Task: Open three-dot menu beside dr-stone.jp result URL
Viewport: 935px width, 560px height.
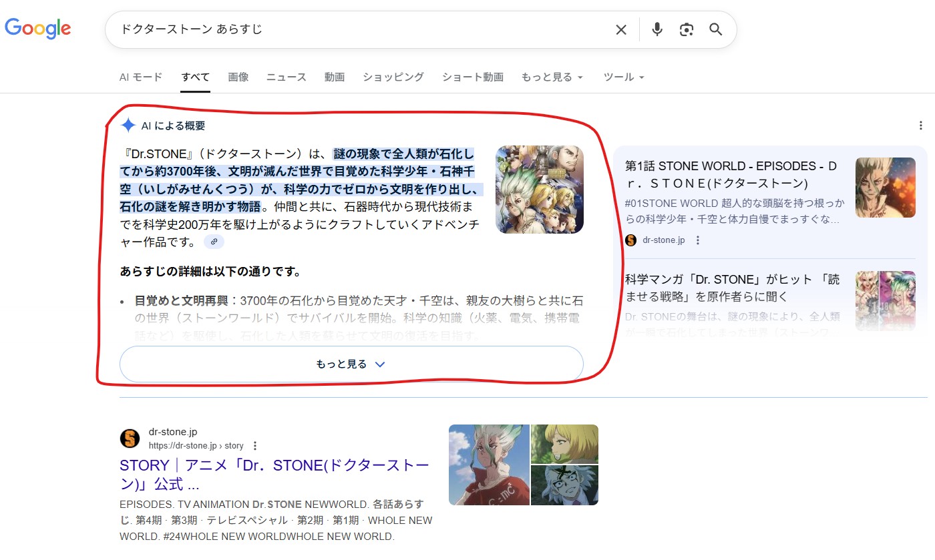Action: point(255,446)
